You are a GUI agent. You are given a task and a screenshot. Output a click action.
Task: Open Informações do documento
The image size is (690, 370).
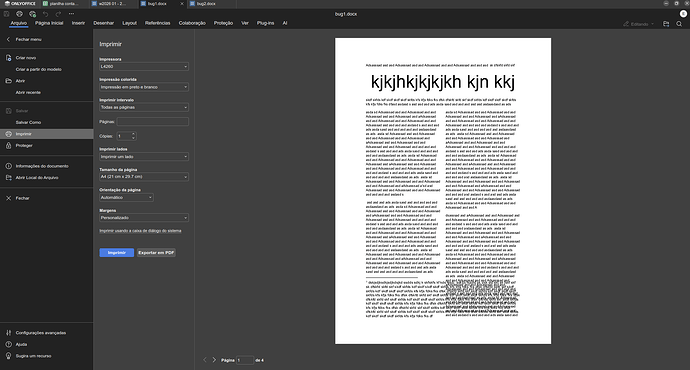click(42, 166)
